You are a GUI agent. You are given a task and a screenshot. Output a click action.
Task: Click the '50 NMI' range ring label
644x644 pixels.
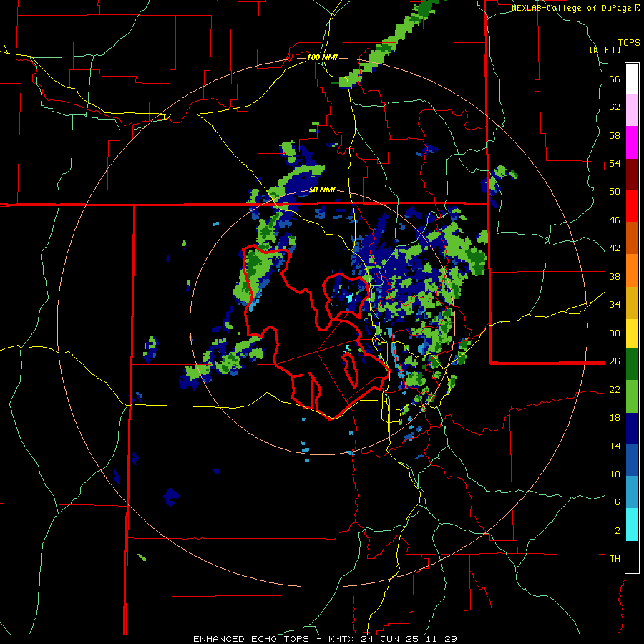point(322,190)
